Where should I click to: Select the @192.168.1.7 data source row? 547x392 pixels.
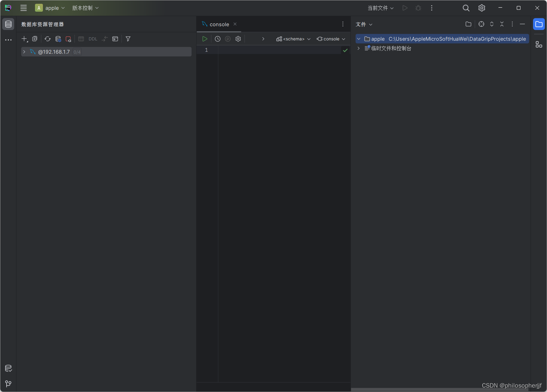[106, 52]
